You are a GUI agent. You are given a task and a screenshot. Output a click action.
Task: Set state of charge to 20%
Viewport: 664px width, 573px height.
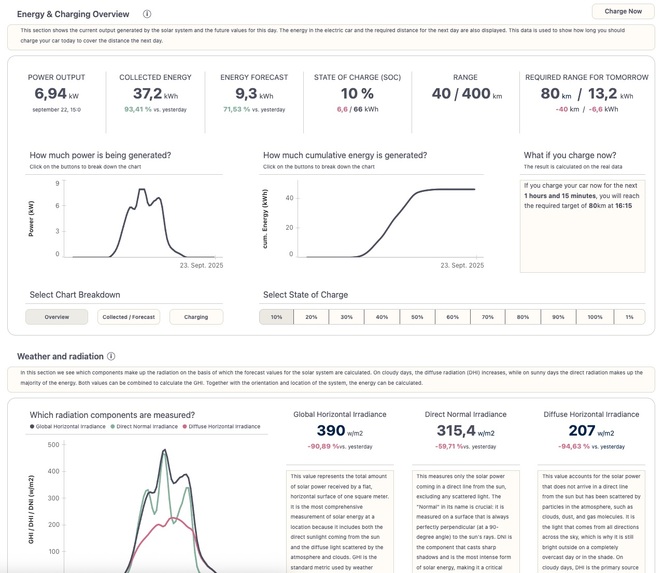[x=311, y=317]
